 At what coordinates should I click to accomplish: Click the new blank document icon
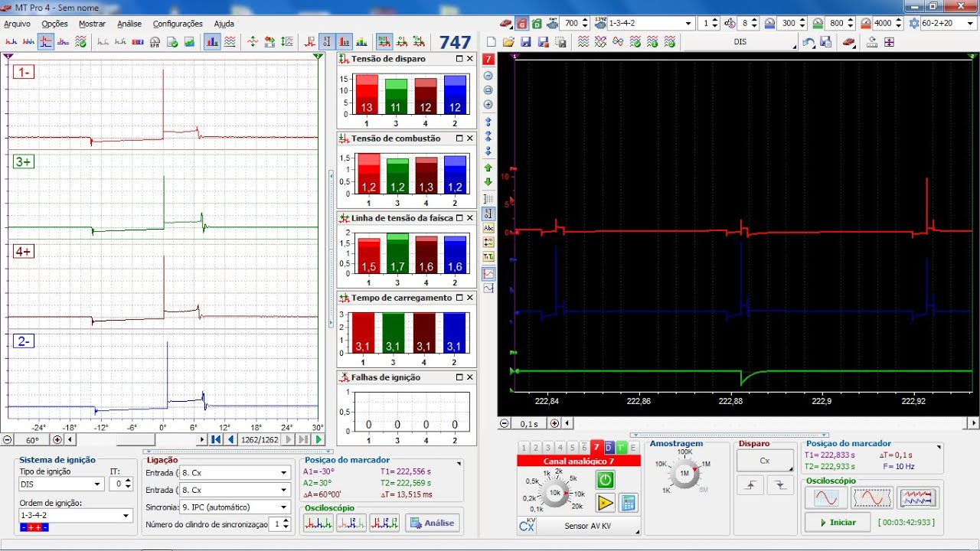click(x=492, y=42)
